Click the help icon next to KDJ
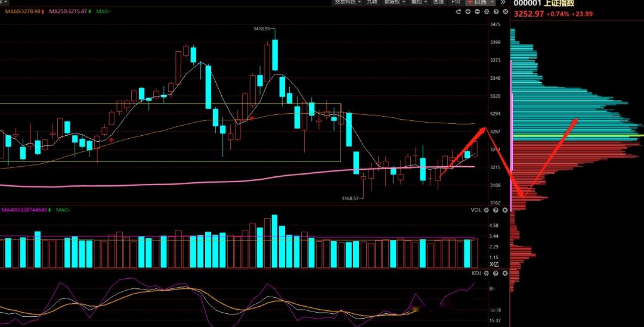The image size is (644, 327). click(x=495, y=273)
